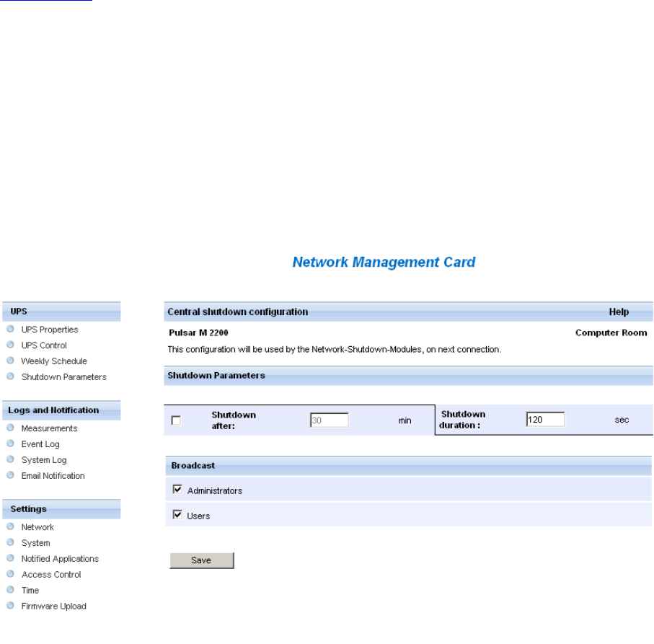Screen dimensions: 654x644
Task: Click the Shutdown Parameters panel header
Action: tap(408, 376)
